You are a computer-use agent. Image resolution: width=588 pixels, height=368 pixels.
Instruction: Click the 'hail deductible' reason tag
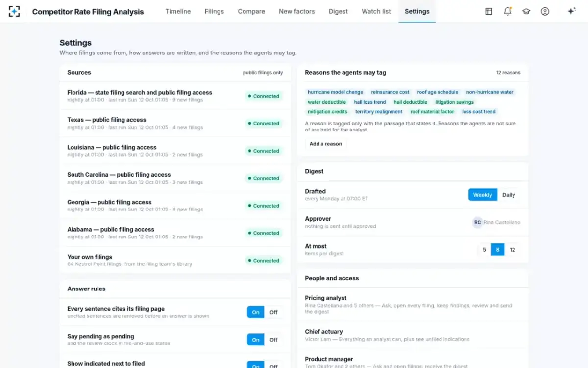pyautogui.click(x=411, y=102)
